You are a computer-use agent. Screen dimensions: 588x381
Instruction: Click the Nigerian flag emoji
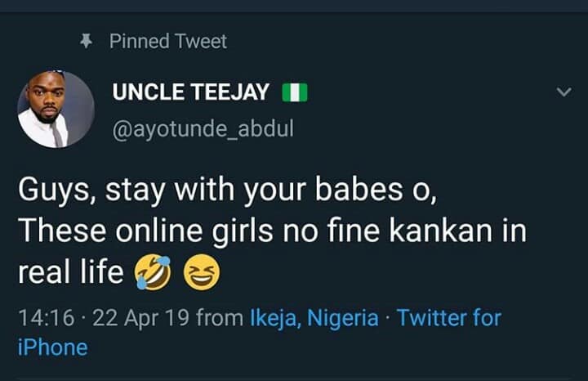[x=294, y=93]
